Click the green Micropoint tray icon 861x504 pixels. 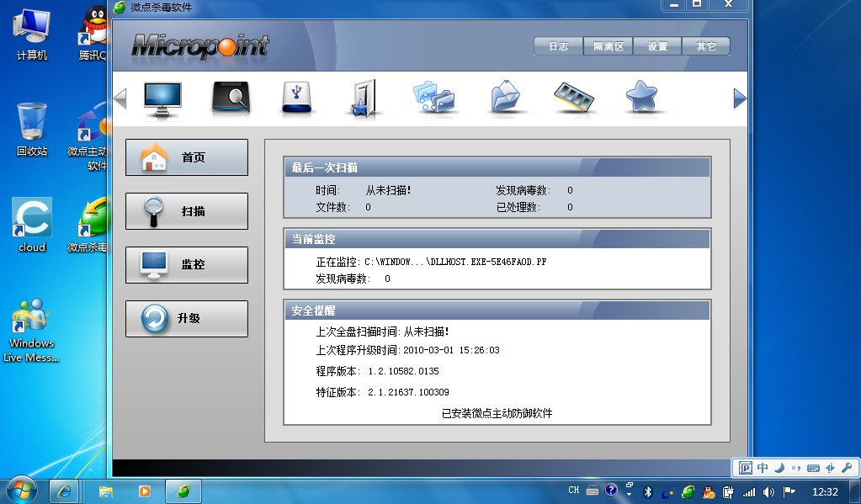coord(688,492)
